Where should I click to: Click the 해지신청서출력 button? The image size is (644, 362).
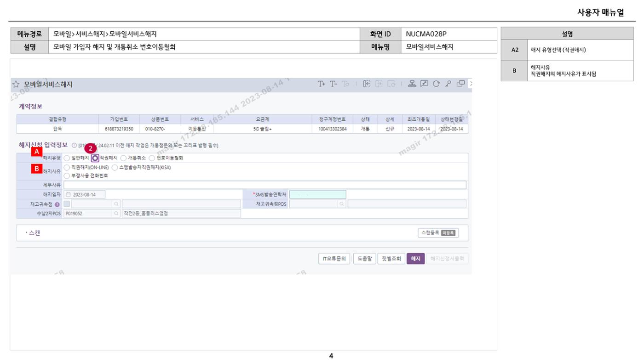[447, 259]
